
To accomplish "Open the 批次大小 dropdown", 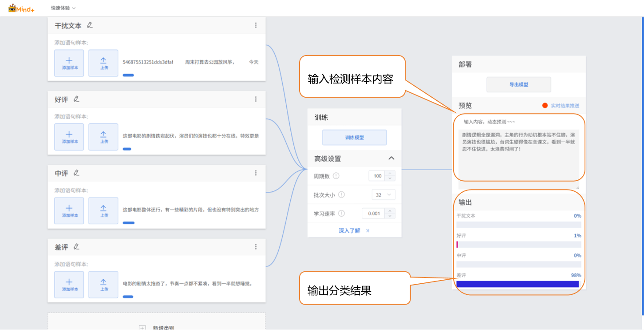I will pos(383,195).
